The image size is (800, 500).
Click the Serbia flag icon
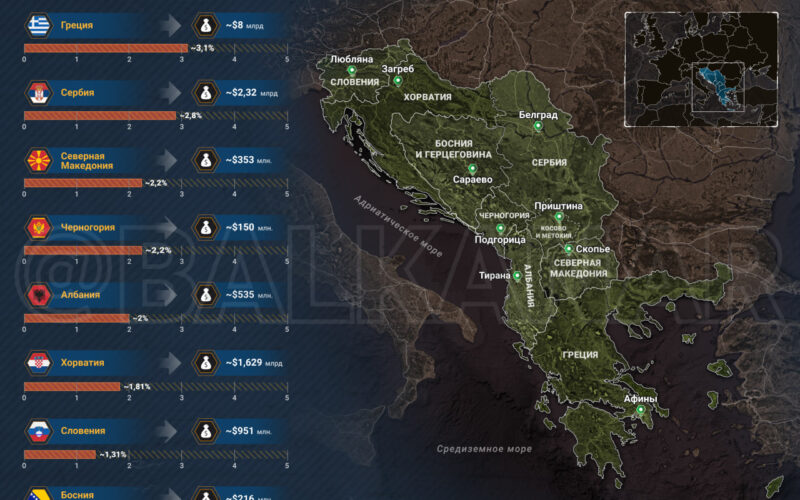coord(39,92)
